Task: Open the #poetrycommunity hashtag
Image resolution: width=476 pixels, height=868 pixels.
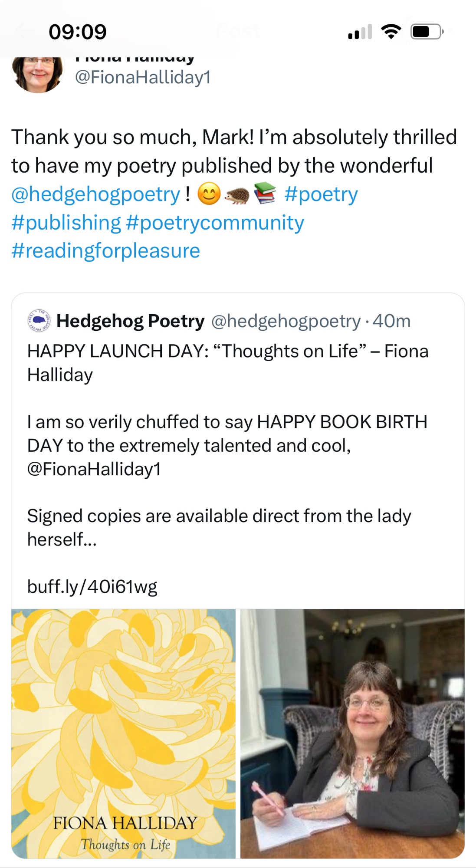Action: [x=215, y=223]
